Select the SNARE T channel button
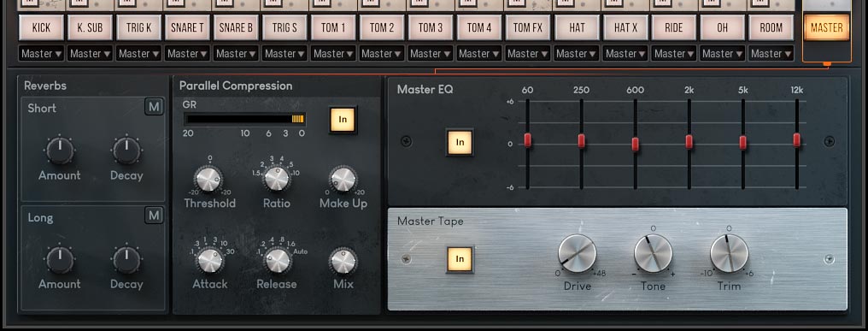 click(x=187, y=27)
